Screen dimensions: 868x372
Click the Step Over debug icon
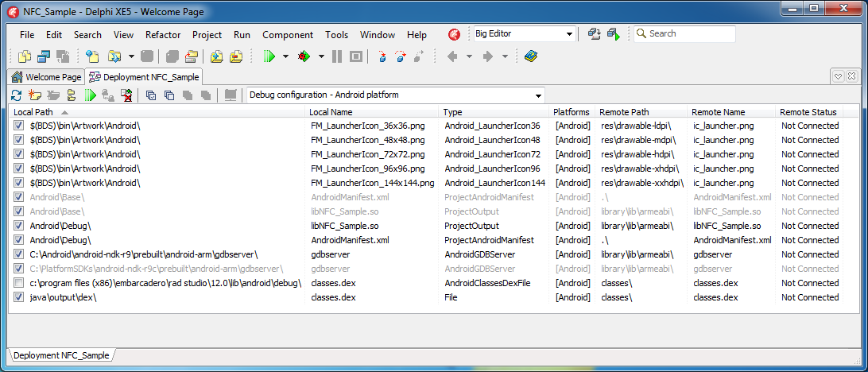pos(401,56)
